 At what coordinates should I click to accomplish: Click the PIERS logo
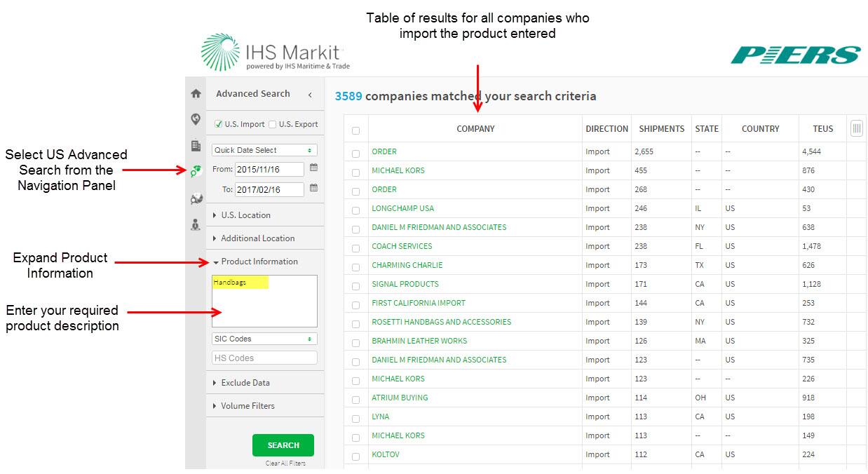[795, 55]
